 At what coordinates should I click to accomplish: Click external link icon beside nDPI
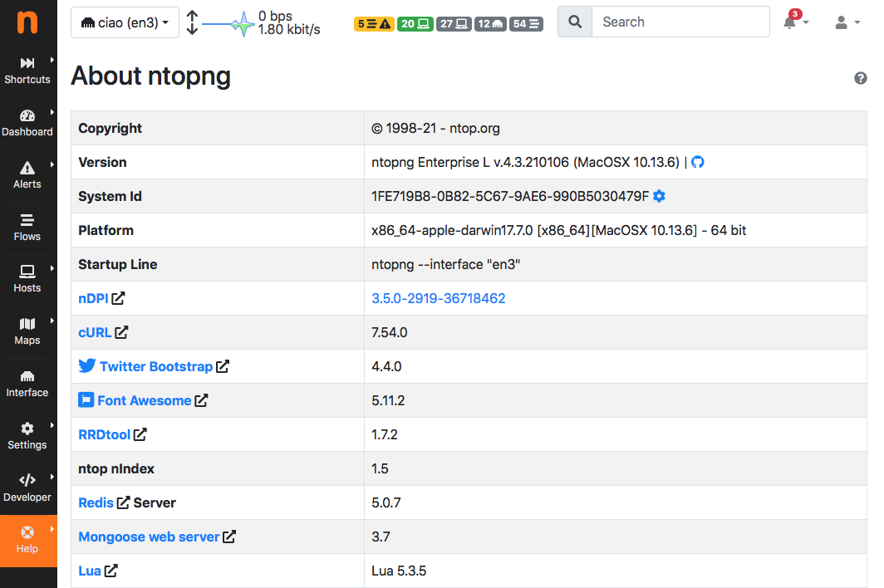(118, 298)
